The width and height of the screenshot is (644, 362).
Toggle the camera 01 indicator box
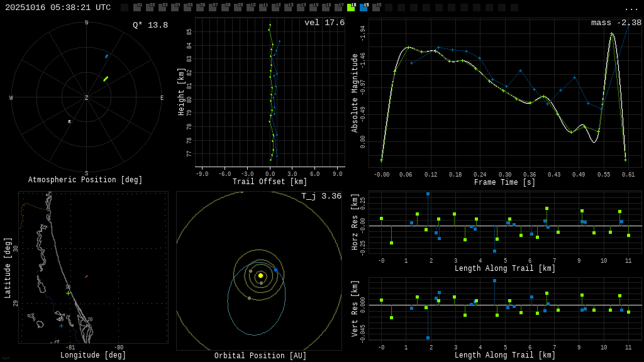click(x=137, y=8)
